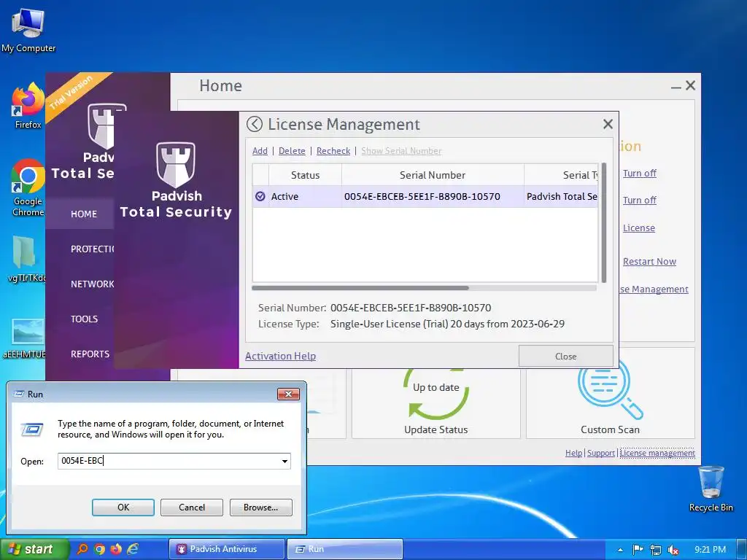Open the aEEHMTUE image file on the desktop
Image resolution: width=747 pixels, height=560 pixels.
coord(25,338)
